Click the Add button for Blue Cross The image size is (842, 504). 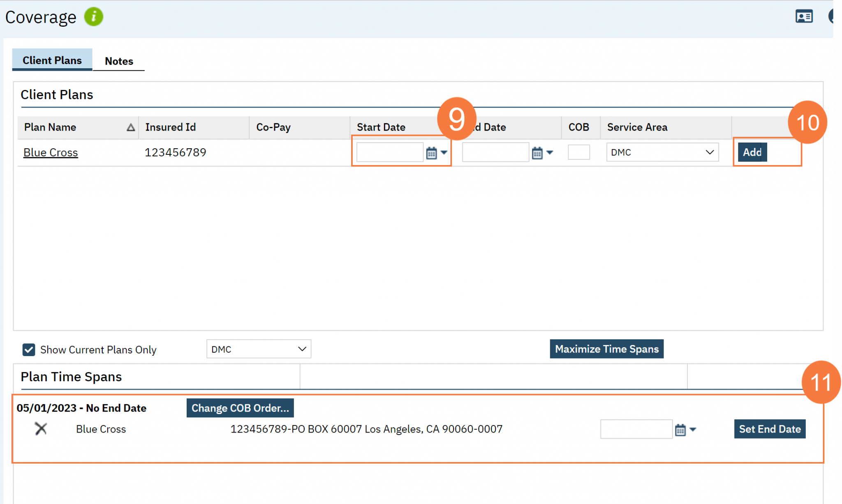(x=752, y=152)
